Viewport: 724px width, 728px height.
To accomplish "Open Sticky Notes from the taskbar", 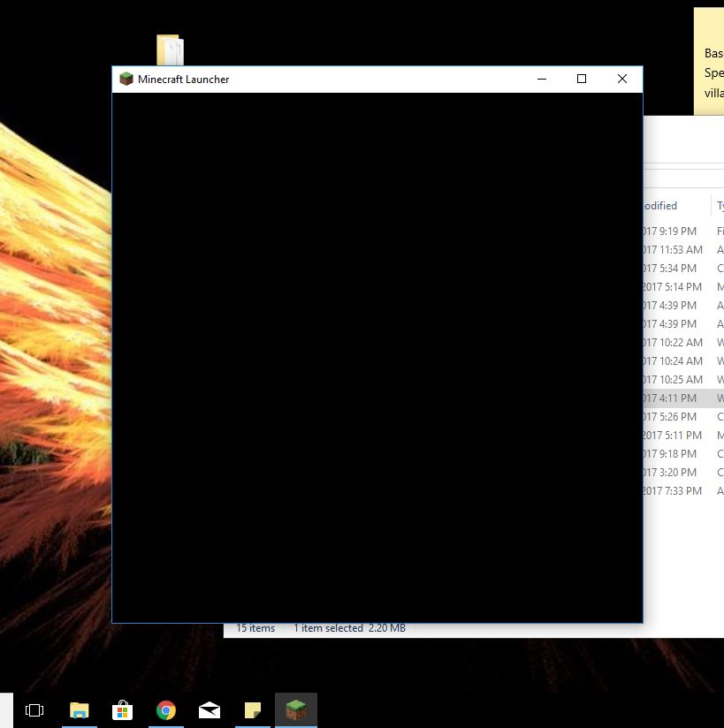I will click(253, 710).
